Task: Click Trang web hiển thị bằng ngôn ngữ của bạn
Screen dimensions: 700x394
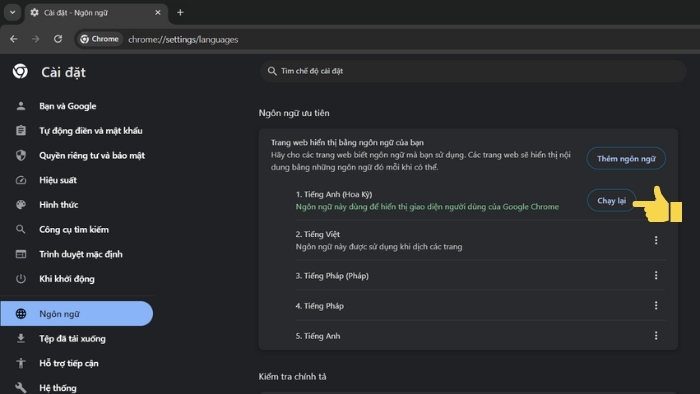Action: [x=347, y=143]
